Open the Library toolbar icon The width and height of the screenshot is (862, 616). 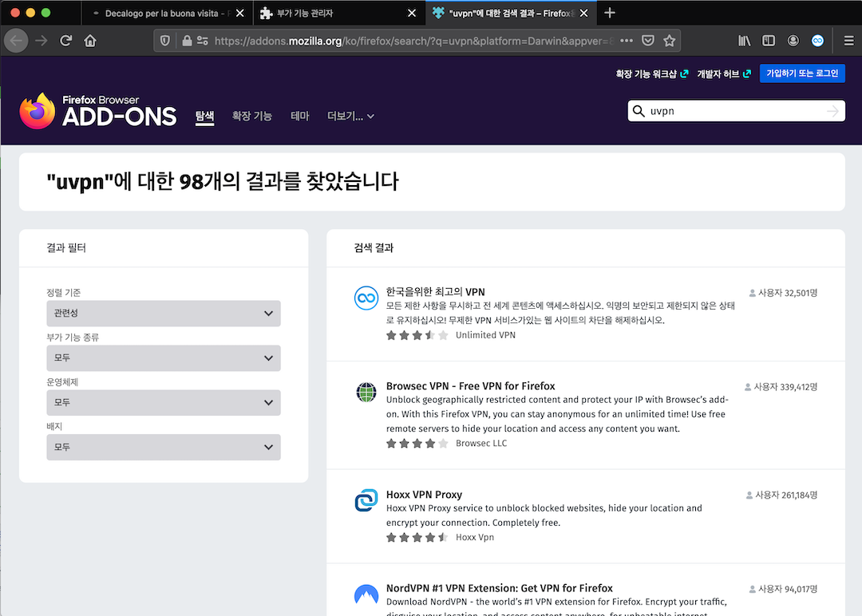pos(745,41)
